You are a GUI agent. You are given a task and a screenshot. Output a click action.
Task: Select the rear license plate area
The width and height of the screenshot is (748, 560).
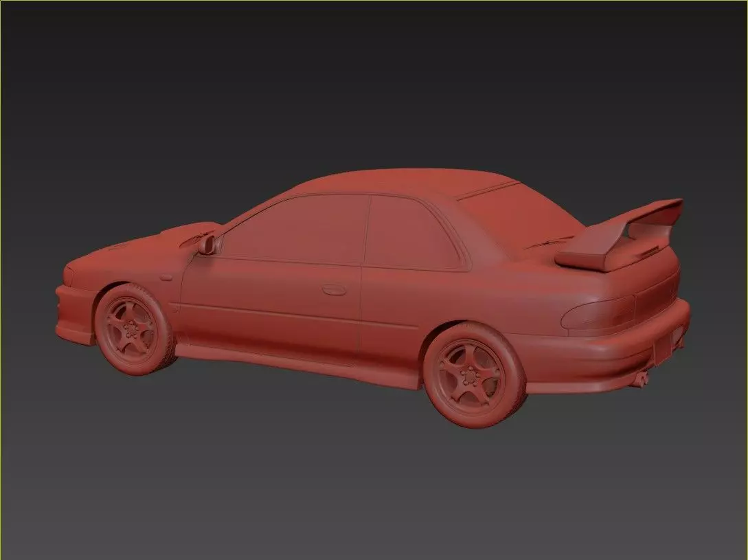click(663, 348)
